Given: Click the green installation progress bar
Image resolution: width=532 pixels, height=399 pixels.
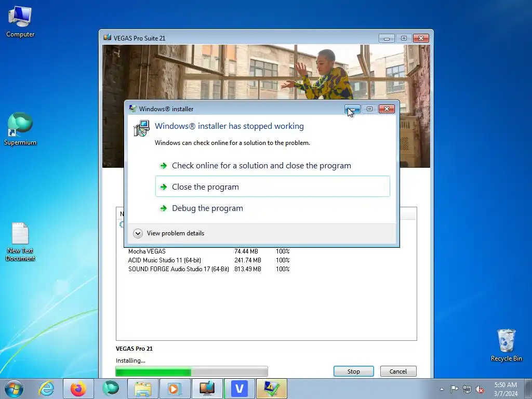Looking at the screenshot, I should point(191,371).
